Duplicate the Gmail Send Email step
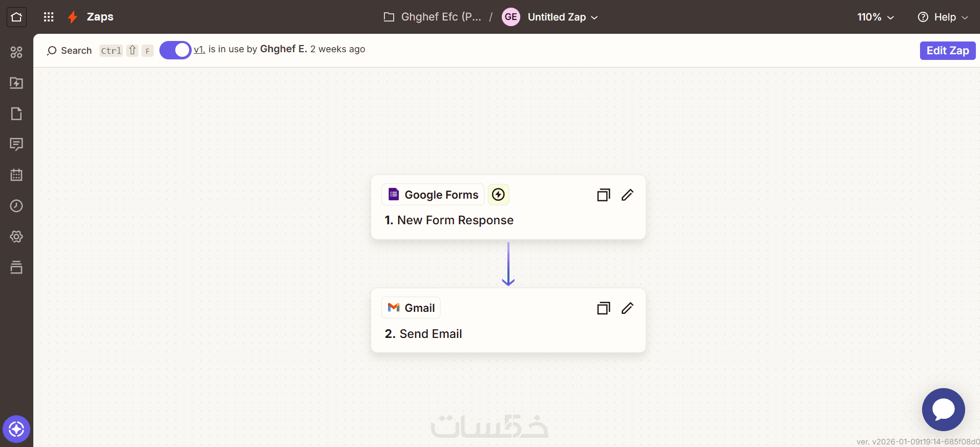The image size is (980, 447). coord(603,308)
